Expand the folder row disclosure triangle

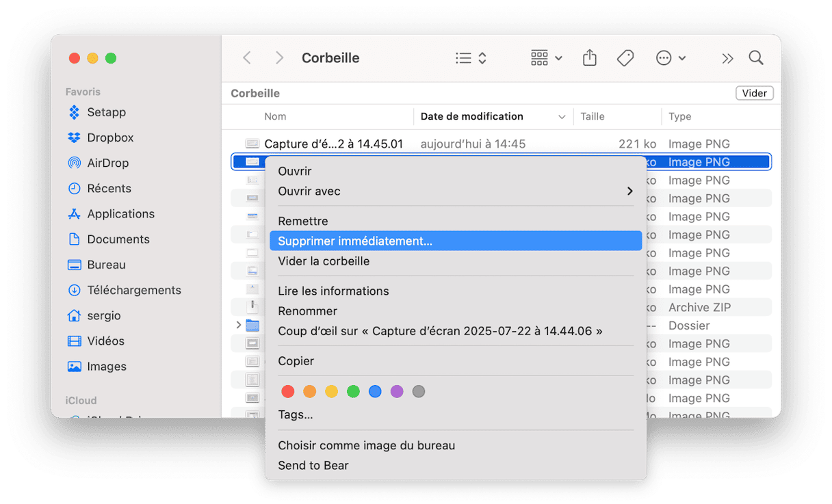[x=238, y=326]
